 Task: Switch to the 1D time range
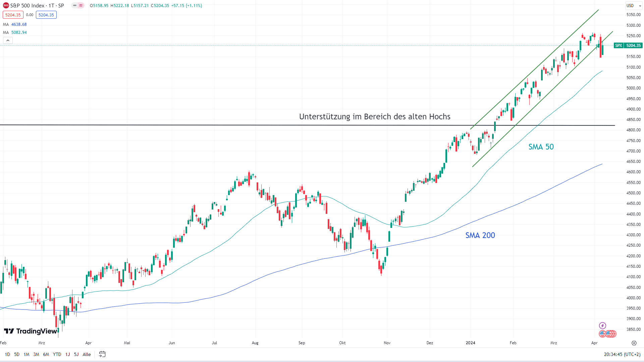pyautogui.click(x=7, y=354)
